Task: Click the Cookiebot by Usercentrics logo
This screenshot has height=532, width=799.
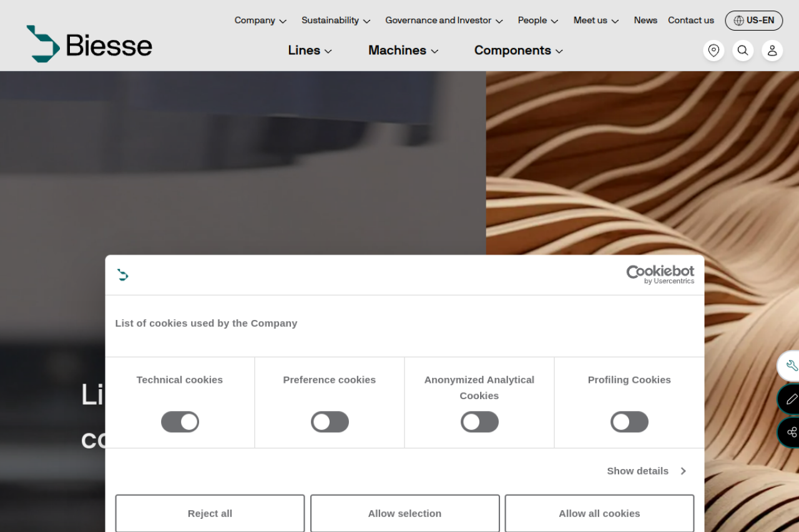Action: pyautogui.click(x=660, y=274)
